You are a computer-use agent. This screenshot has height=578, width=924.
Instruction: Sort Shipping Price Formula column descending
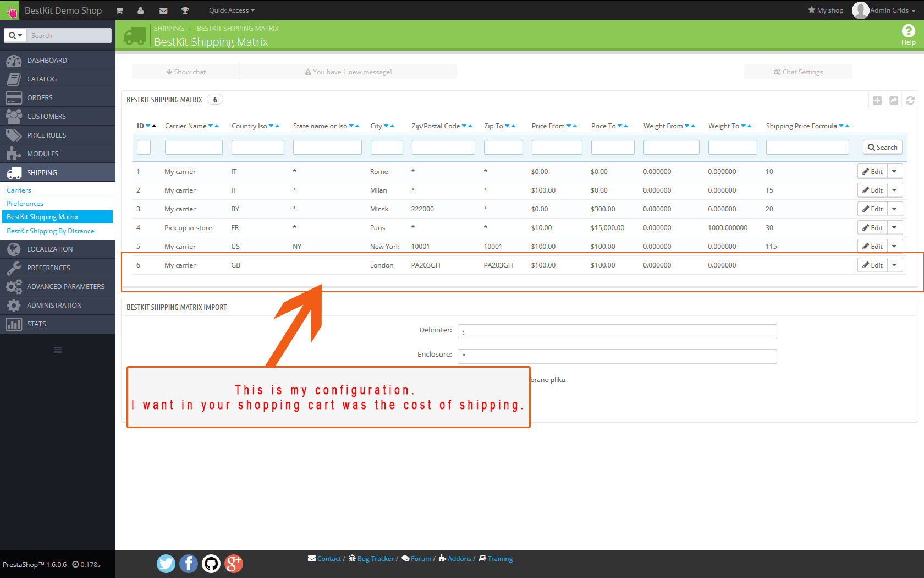pos(841,126)
